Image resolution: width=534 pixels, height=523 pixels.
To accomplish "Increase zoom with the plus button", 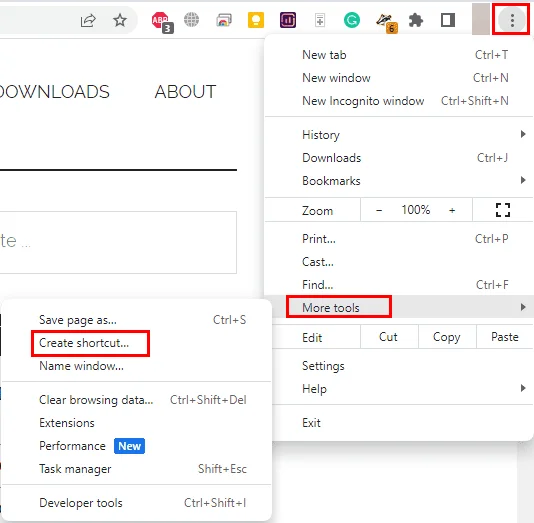I will point(452,210).
